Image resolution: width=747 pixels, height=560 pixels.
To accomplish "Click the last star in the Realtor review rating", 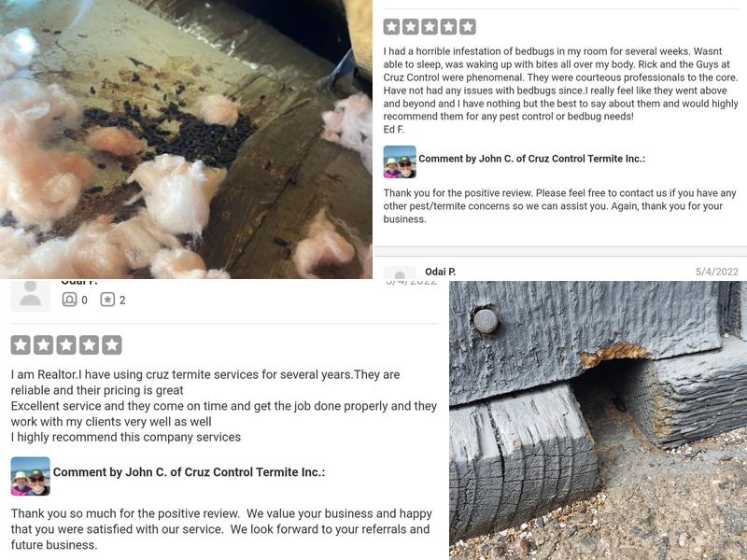I will point(112,344).
